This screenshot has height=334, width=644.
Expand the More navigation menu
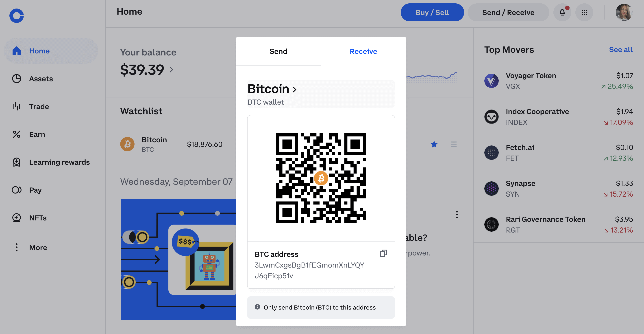tap(38, 247)
